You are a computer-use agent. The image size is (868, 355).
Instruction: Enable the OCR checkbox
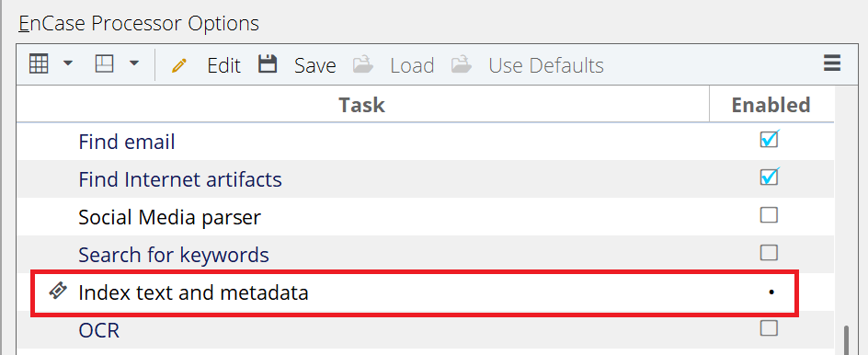click(769, 328)
